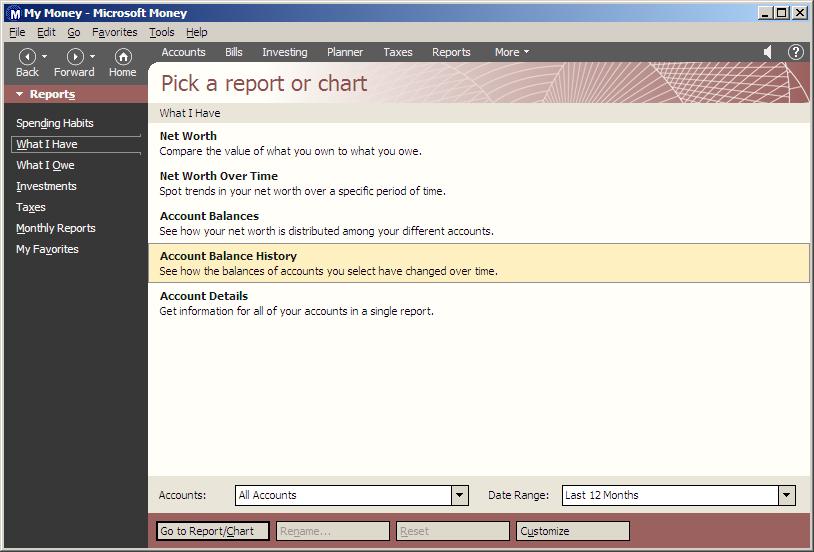This screenshot has width=814, height=552.
Task: Select Spending Habits in sidebar
Action: click(55, 123)
